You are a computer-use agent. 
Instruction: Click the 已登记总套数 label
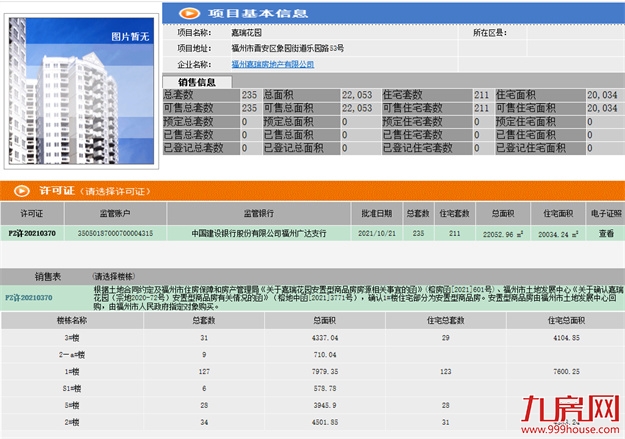(193, 148)
